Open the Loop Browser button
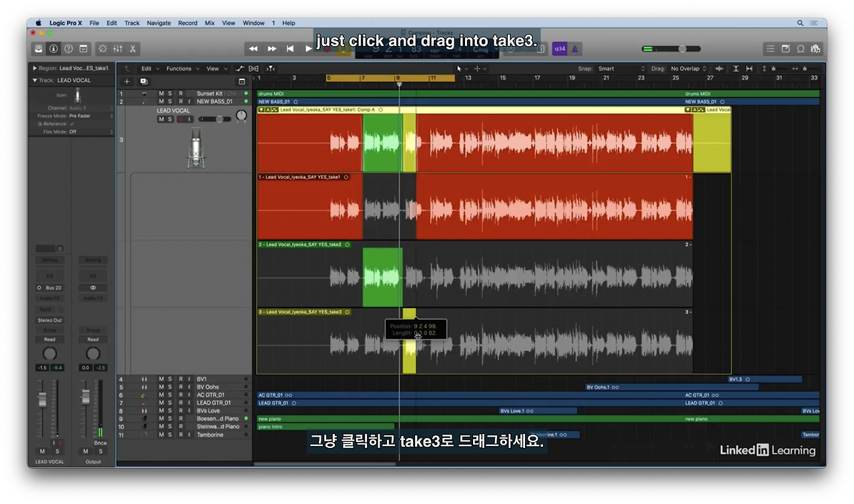 pyautogui.click(x=801, y=49)
